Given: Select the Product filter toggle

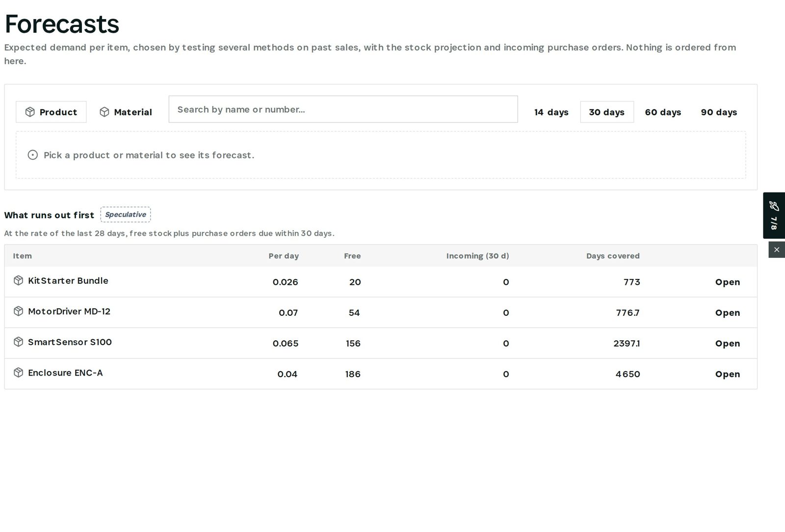Looking at the screenshot, I should click(51, 112).
